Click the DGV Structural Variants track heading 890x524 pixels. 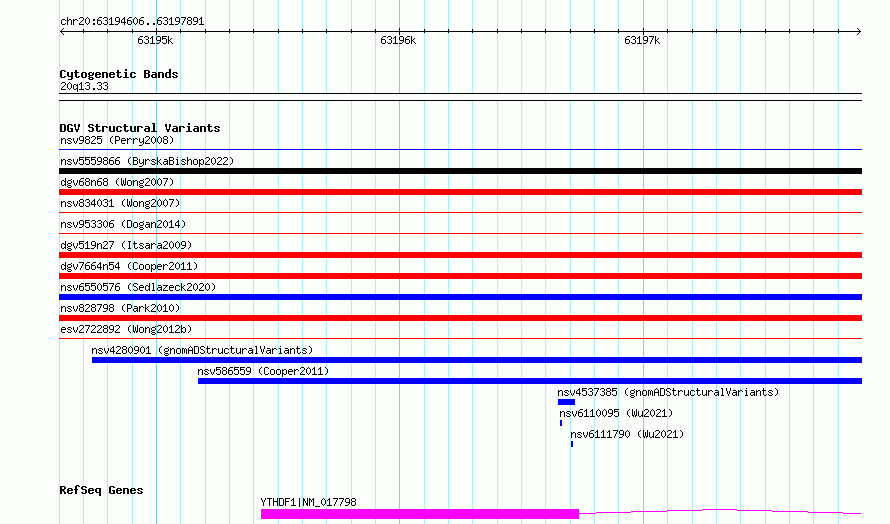tap(140, 128)
